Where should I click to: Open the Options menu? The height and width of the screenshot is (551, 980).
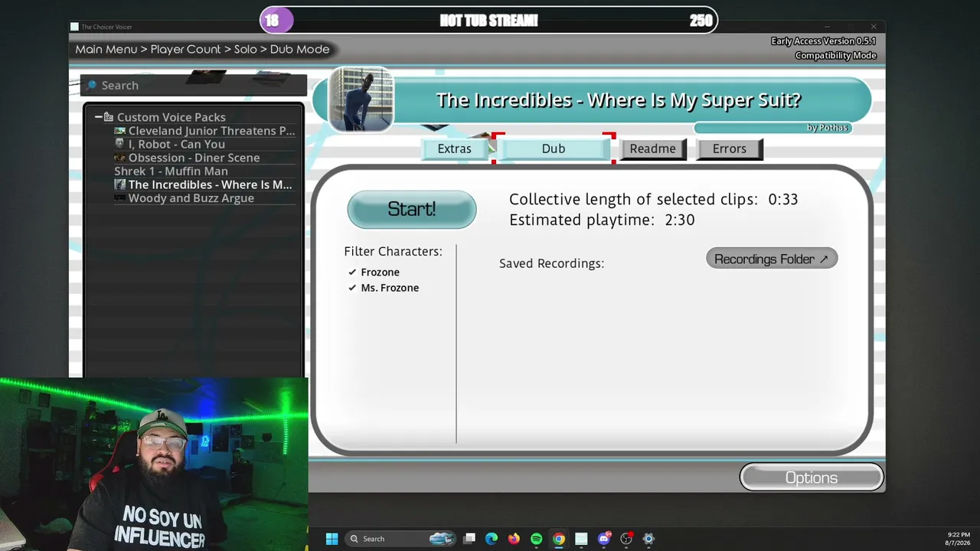[812, 478]
